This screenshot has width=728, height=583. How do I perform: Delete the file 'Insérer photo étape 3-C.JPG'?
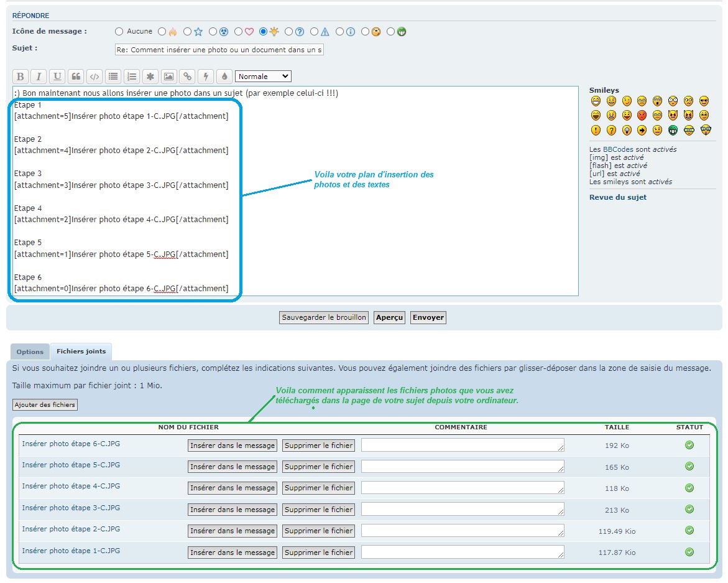click(x=318, y=510)
